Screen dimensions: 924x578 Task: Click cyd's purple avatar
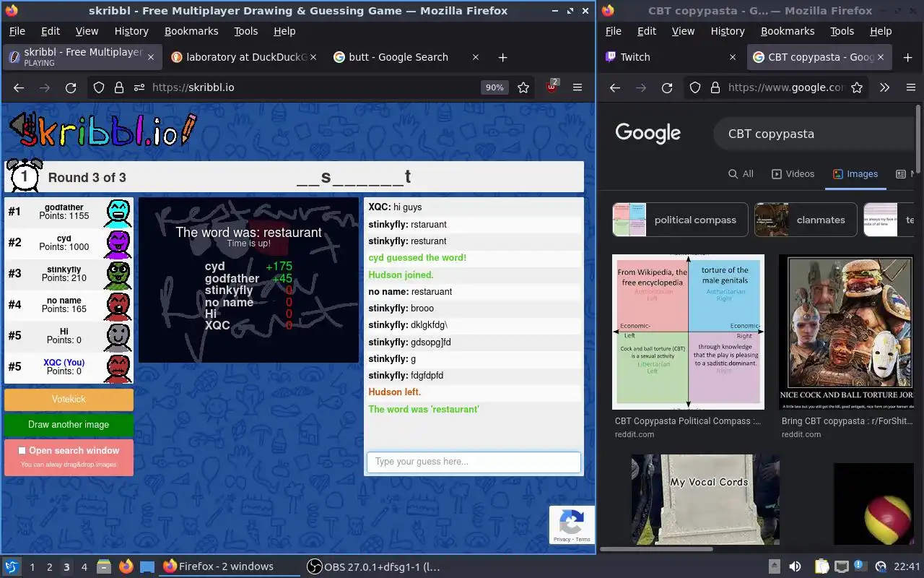coord(118,243)
